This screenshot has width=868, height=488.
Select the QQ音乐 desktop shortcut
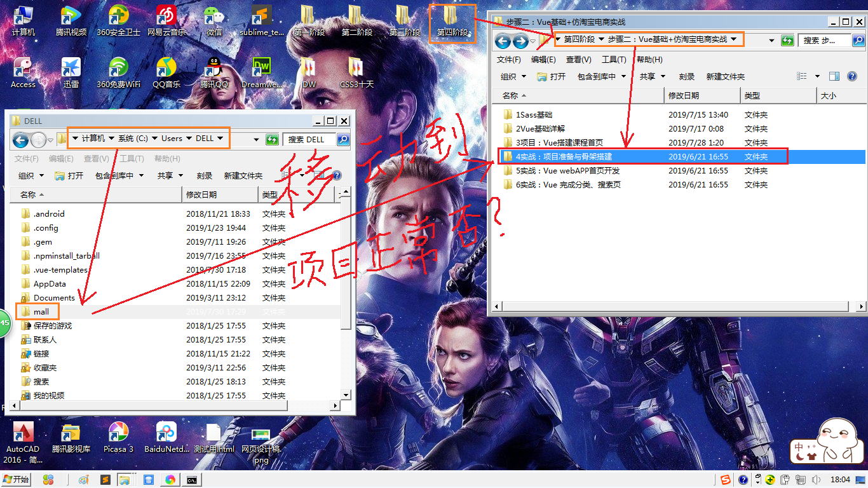tap(166, 72)
